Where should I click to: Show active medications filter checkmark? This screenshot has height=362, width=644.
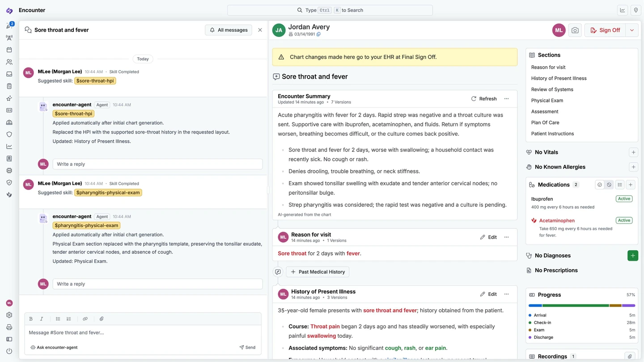click(x=600, y=185)
